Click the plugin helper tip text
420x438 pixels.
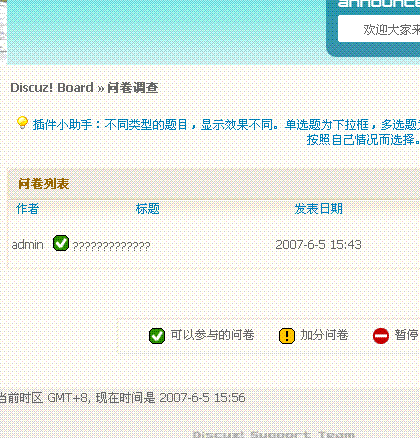pos(226,132)
